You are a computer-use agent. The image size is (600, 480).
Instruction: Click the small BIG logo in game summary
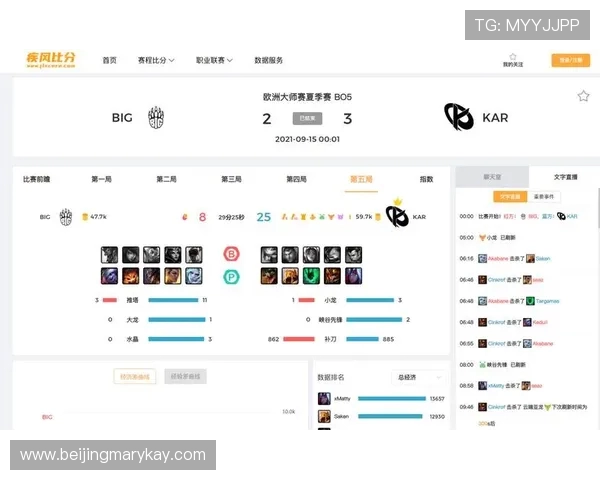tap(65, 217)
